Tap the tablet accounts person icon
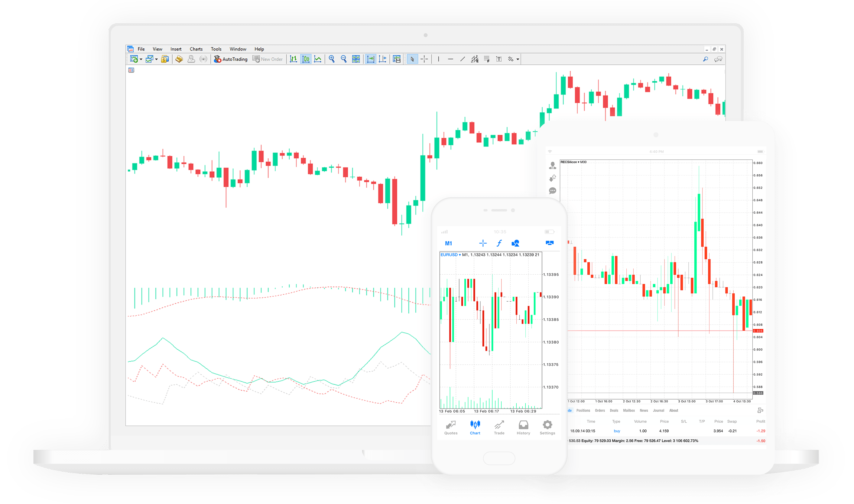This screenshot has width=854, height=504. click(x=553, y=165)
